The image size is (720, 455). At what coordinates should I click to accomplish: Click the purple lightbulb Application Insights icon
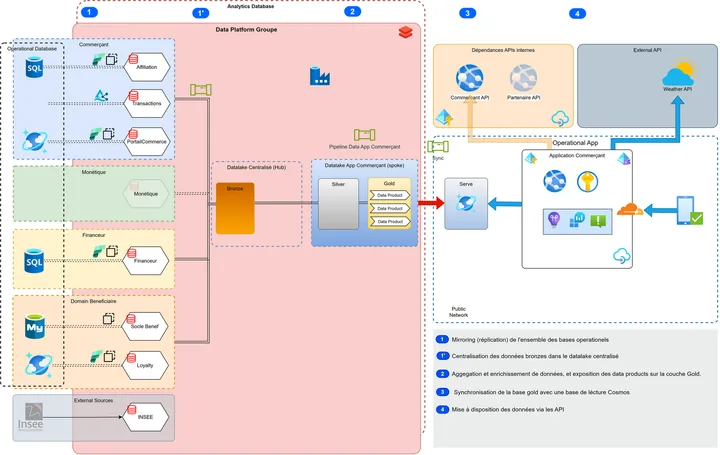(x=554, y=220)
